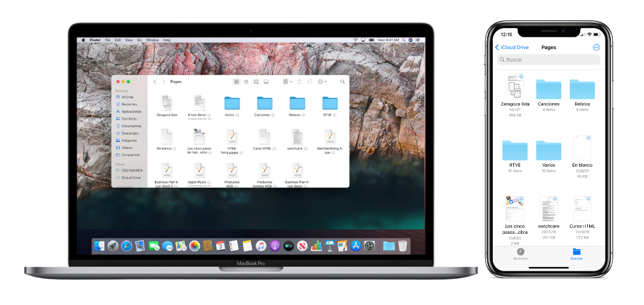Screen dimensions: 644x305
Task: Open the Pages app from the Dock
Action: point(342,246)
